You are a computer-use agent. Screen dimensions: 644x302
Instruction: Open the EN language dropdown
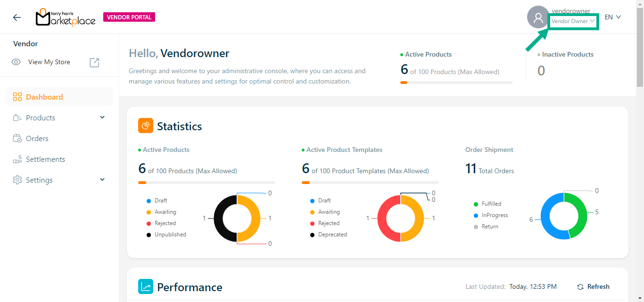(x=612, y=17)
